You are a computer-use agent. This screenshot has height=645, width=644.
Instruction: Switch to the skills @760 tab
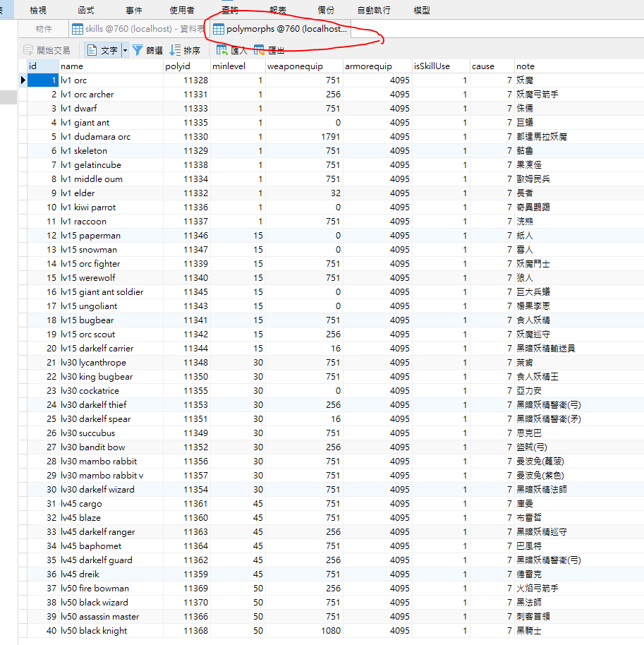coord(138,29)
